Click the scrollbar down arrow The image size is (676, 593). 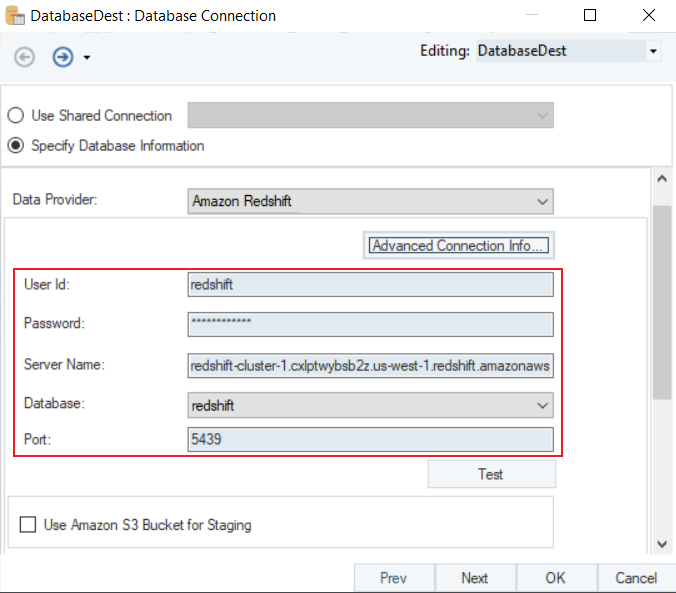pos(661,543)
